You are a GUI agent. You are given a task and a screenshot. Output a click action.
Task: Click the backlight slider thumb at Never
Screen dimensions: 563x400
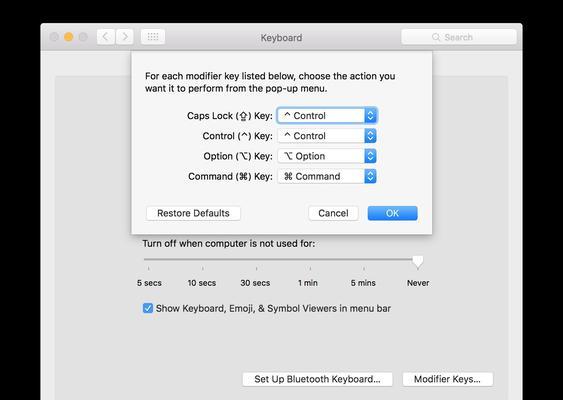point(418,262)
